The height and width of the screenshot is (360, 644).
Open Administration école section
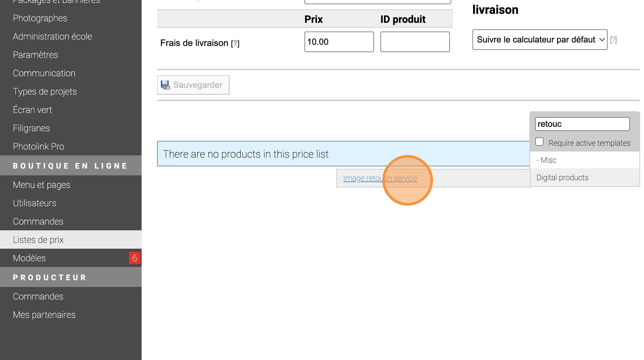pyautogui.click(x=52, y=36)
